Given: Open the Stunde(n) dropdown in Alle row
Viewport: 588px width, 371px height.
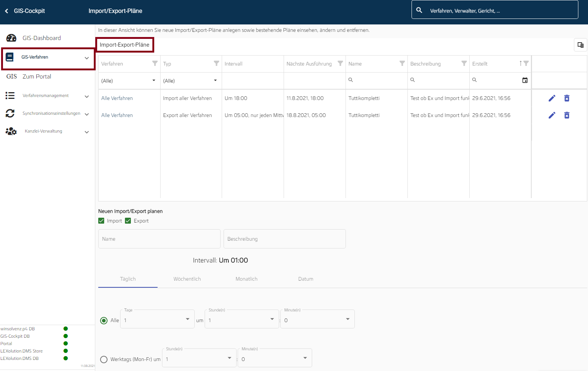Looking at the screenshot, I should click(x=242, y=319).
